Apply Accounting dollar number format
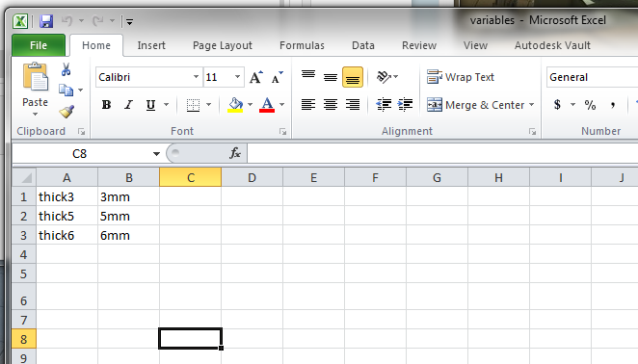 [557, 105]
